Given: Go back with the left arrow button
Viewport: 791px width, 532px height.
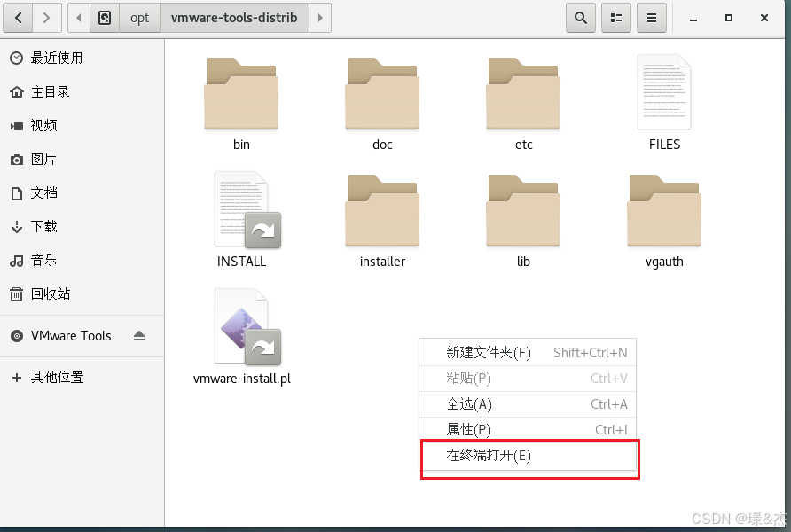Looking at the screenshot, I should point(18,18).
